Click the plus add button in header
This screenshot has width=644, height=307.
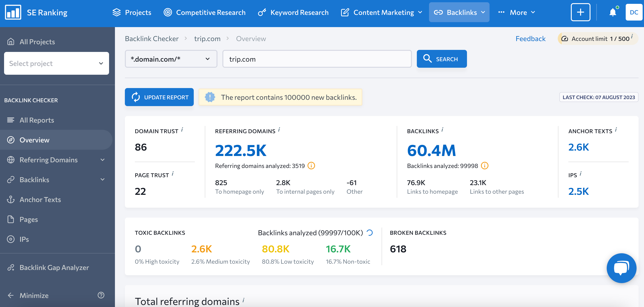point(581,12)
